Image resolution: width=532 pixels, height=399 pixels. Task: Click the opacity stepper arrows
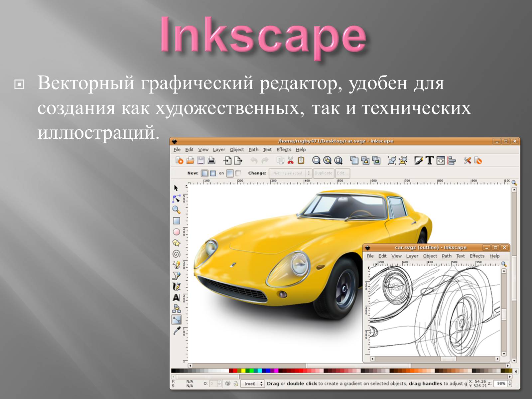[x=219, y=383]
